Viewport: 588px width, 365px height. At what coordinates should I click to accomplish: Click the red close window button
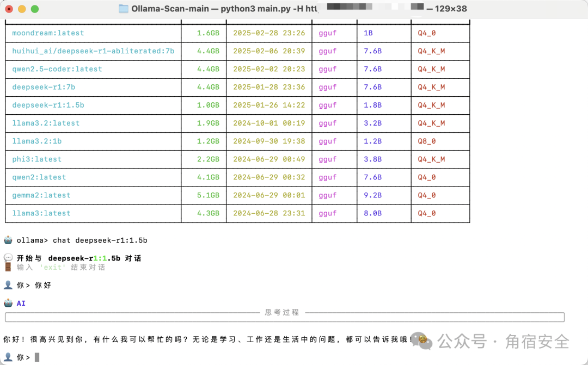(9, 9)
